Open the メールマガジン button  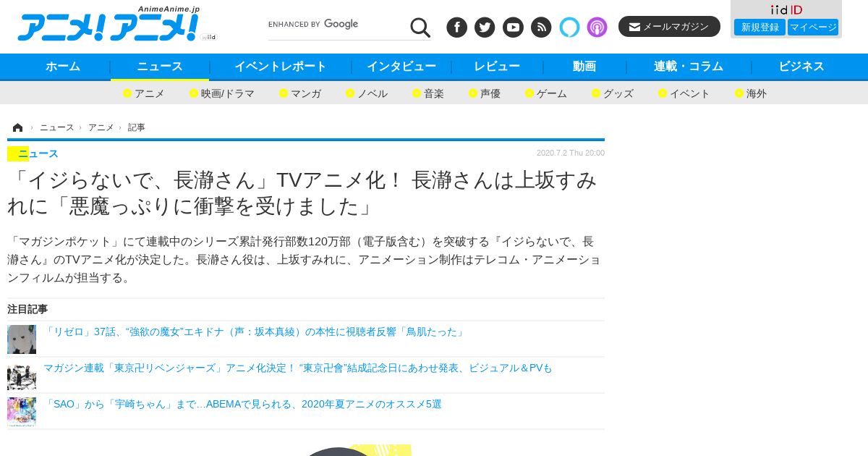[x=669, y=27]
